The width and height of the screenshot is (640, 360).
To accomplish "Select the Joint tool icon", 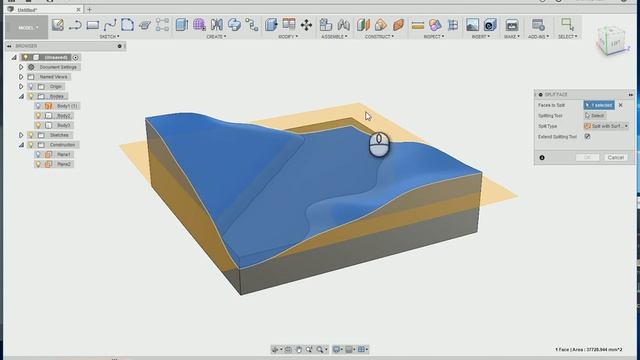I will [x=343, y=25].
